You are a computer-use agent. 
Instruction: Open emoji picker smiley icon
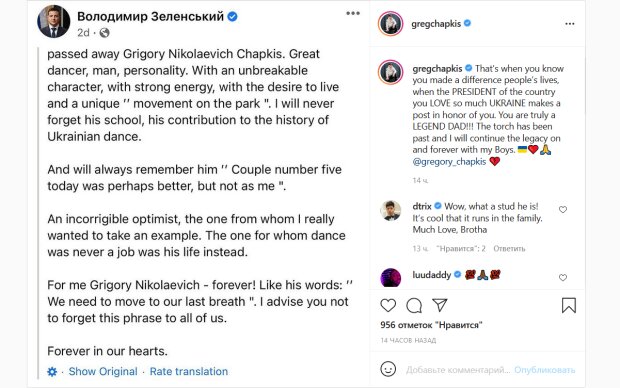coord(388,369)
